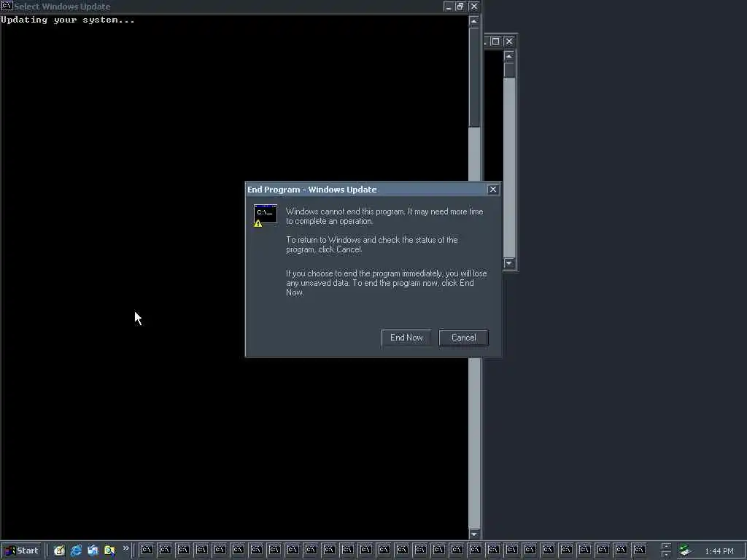The height and width of the screenshot is (560, 747).
Task: Close the End Program - Windows Update dialog
Action: [x=493, y=190]
